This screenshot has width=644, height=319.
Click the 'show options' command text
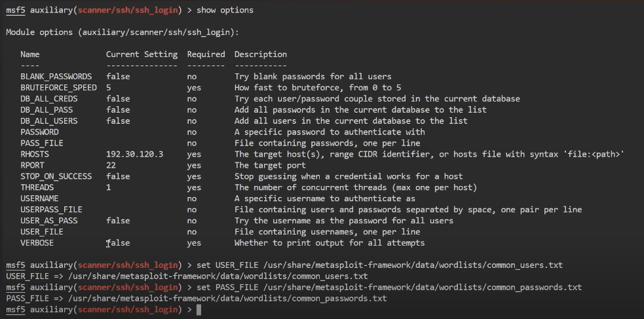(x=225, y=10)
